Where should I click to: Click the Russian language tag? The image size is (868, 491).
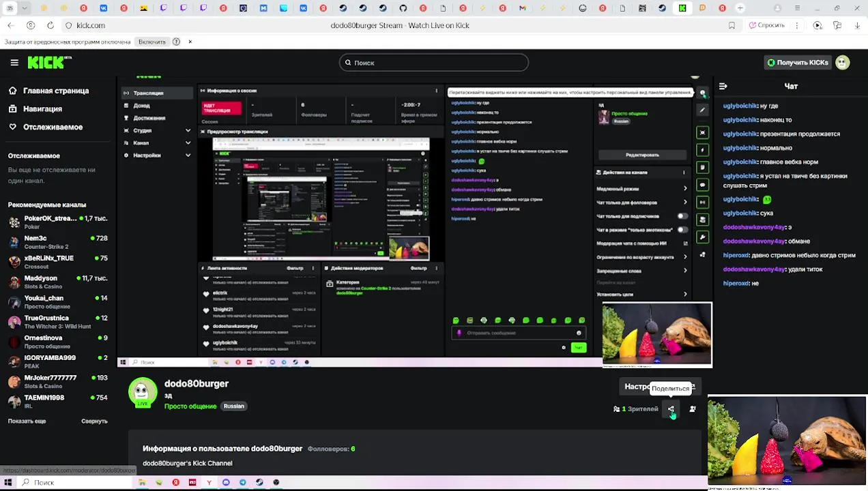click(x=233, y=406)
